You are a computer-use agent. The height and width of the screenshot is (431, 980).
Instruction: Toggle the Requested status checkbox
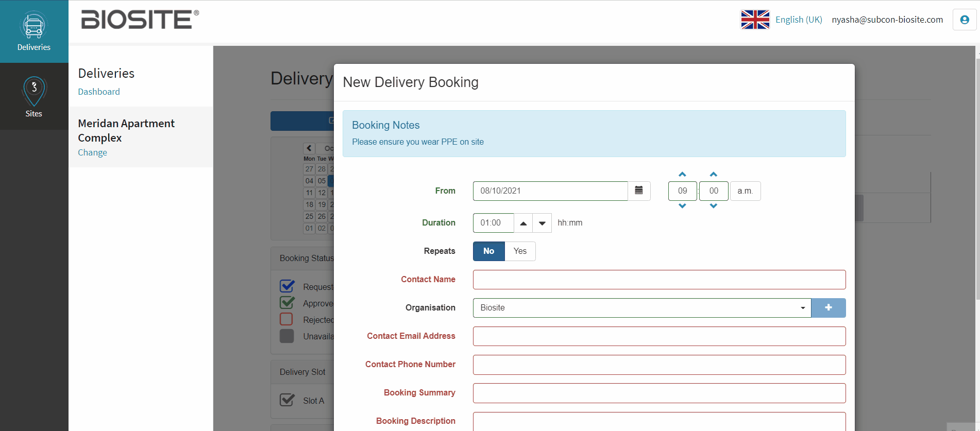click(x=287, y=286)
